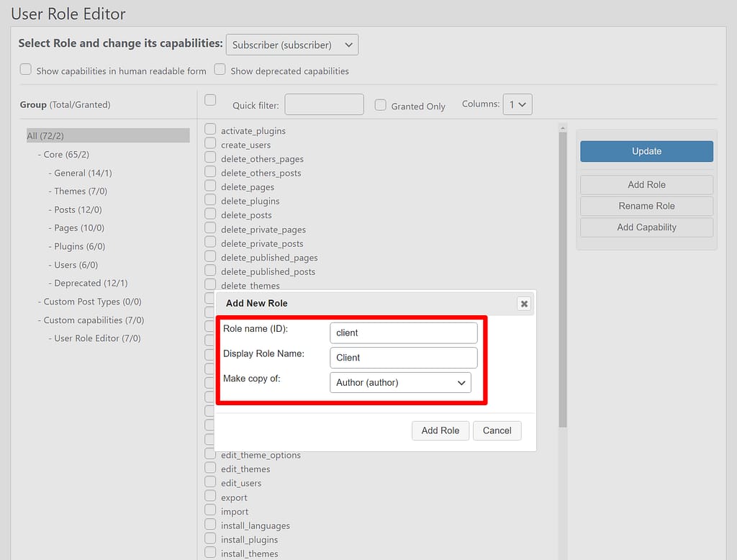Open the Make copy of dropdown

click(400, 383)
